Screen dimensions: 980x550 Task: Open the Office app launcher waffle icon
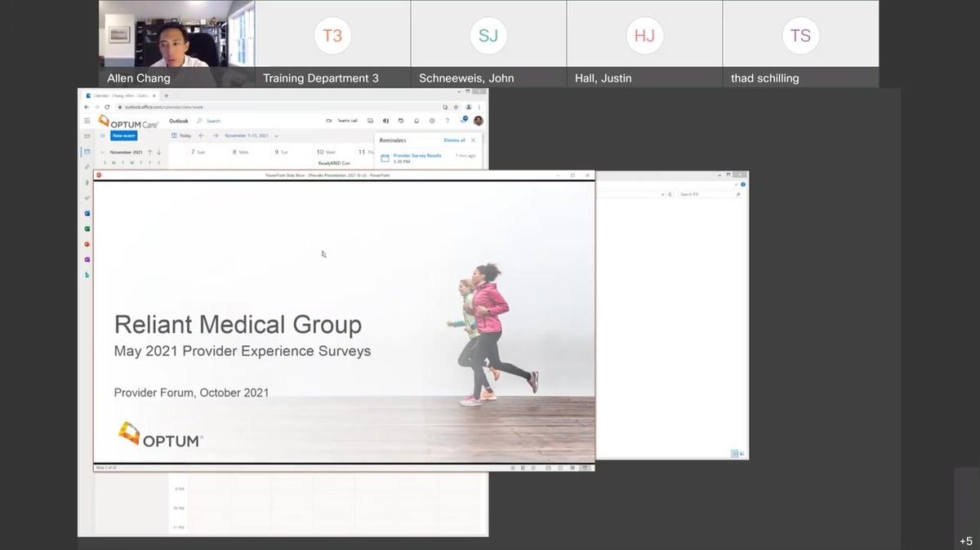(x=87, y=121)
